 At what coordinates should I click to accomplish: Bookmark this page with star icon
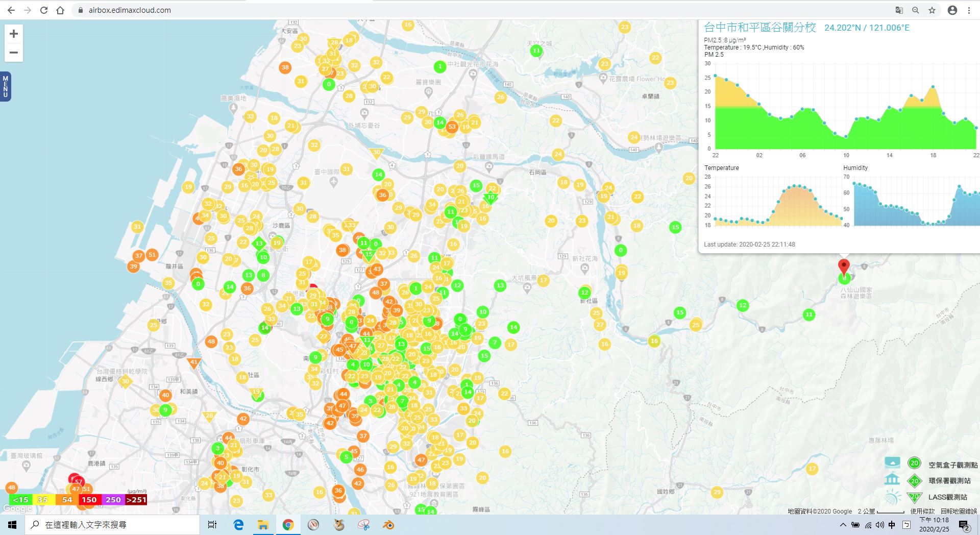(932, 10)
